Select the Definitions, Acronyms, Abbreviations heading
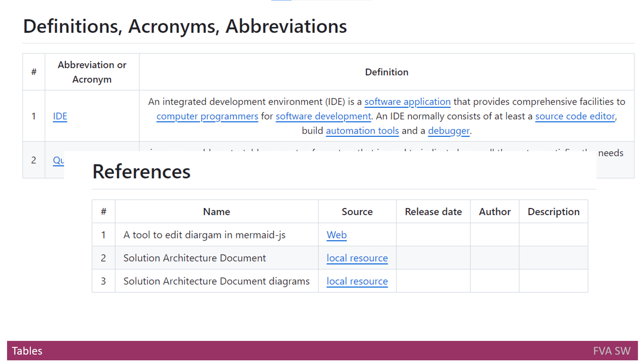Viewport: 644px width, 362px height. point(185,26)
